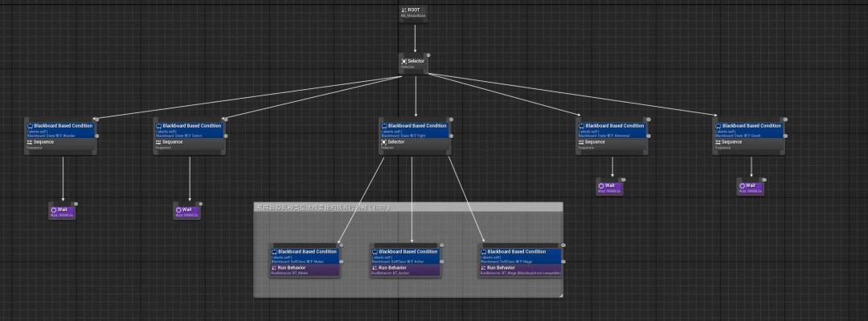This screenshot has width=868, height=321.
Task: Click the comment box title bar
Action: 408,207
